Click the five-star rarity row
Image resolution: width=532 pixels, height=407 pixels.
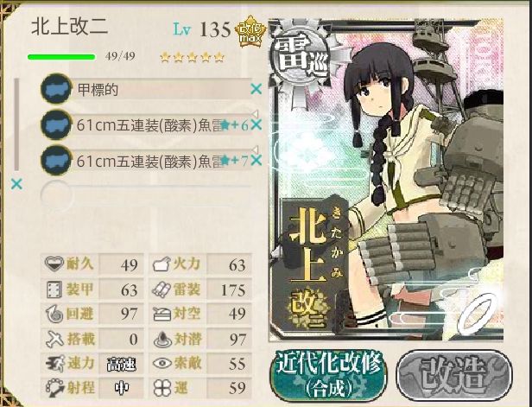pos(192,57)
